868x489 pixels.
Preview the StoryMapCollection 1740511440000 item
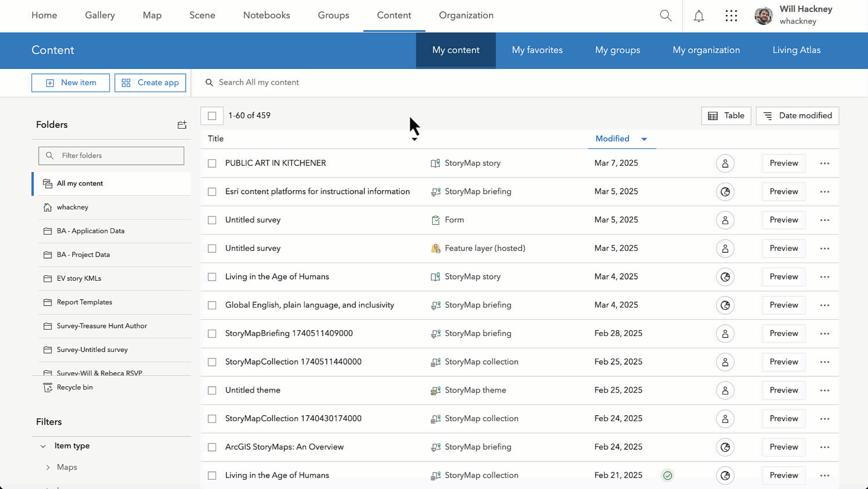[x=783, y=362]
